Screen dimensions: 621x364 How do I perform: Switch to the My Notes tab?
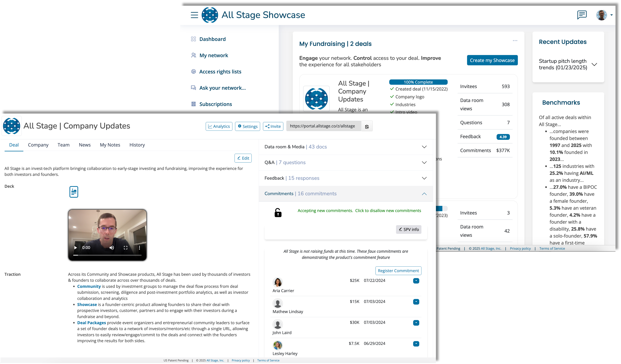click(x=110, y=145)
